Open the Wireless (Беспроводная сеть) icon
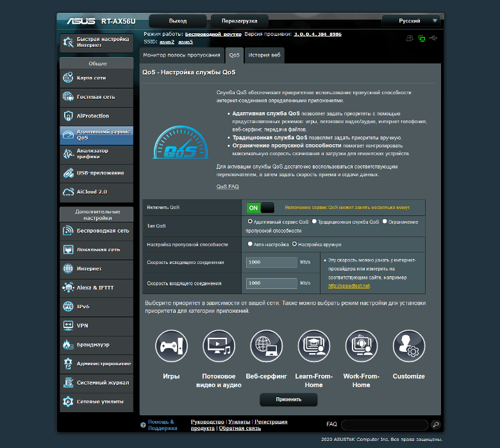Screen dimensions: 500x448 pos(68,230)
